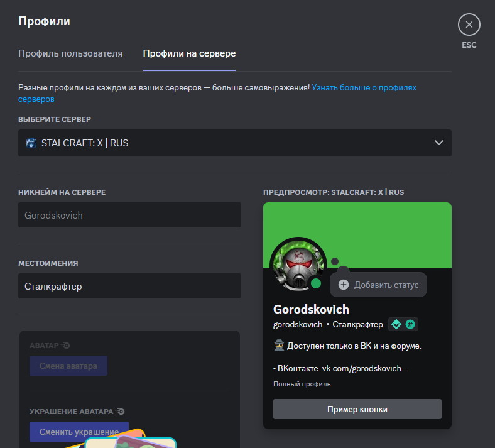Select the Профили на сервере tab
This screenshot has width=495, height=448.
[189, 53]
